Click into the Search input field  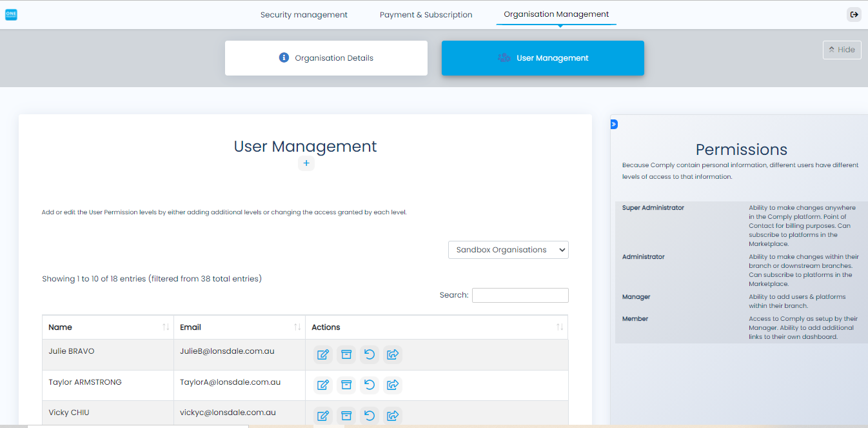pyautogui.click(x=520, y=295)
